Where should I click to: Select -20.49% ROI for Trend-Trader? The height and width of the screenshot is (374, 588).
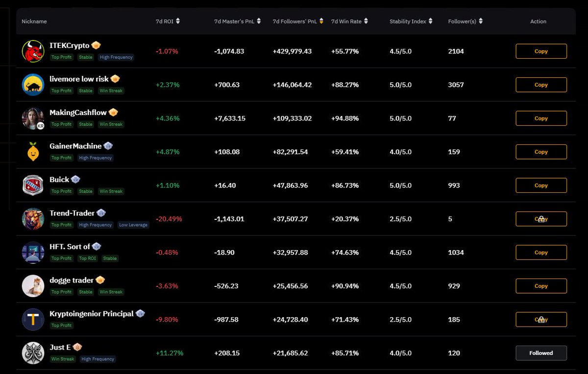pos(169,219)
